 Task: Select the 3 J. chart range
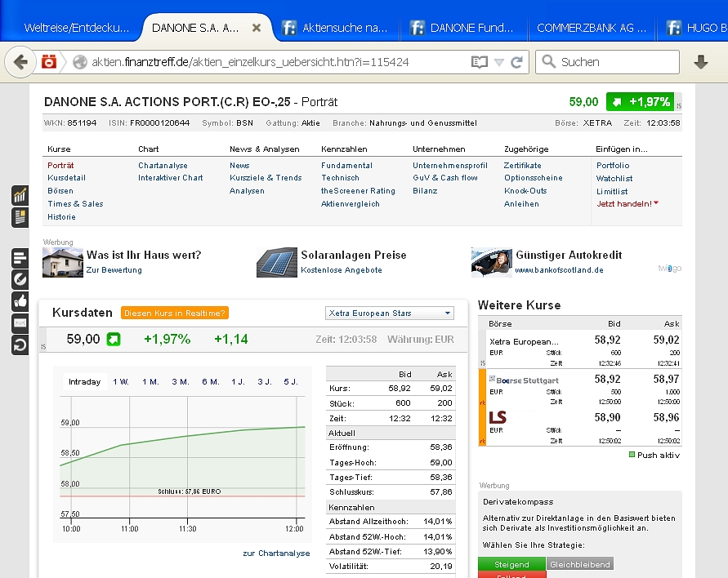click(264, 382)
